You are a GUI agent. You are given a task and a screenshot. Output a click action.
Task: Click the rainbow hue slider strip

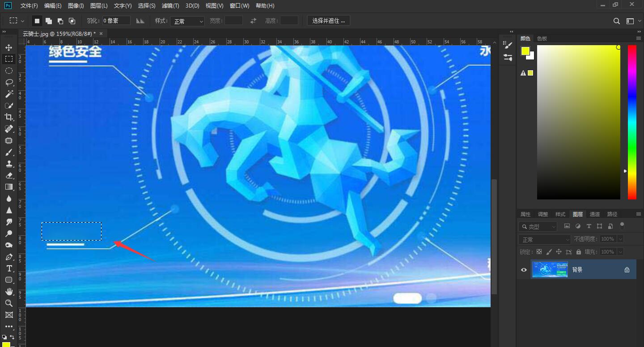click(632, 122)
